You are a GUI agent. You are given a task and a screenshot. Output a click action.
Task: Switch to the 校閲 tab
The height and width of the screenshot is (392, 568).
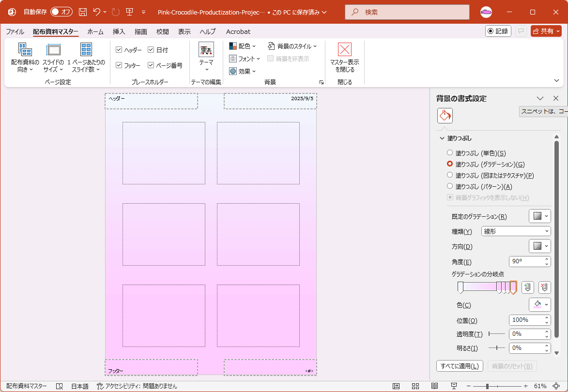[162, 31]
